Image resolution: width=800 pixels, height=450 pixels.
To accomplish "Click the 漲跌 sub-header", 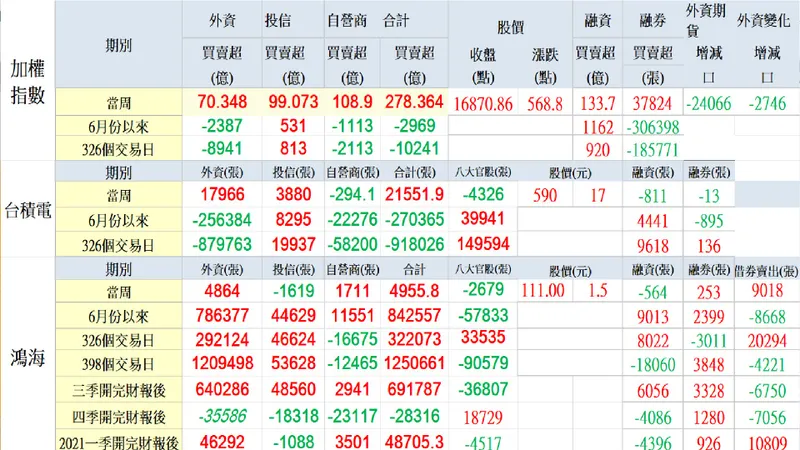I will click(545, 54).
